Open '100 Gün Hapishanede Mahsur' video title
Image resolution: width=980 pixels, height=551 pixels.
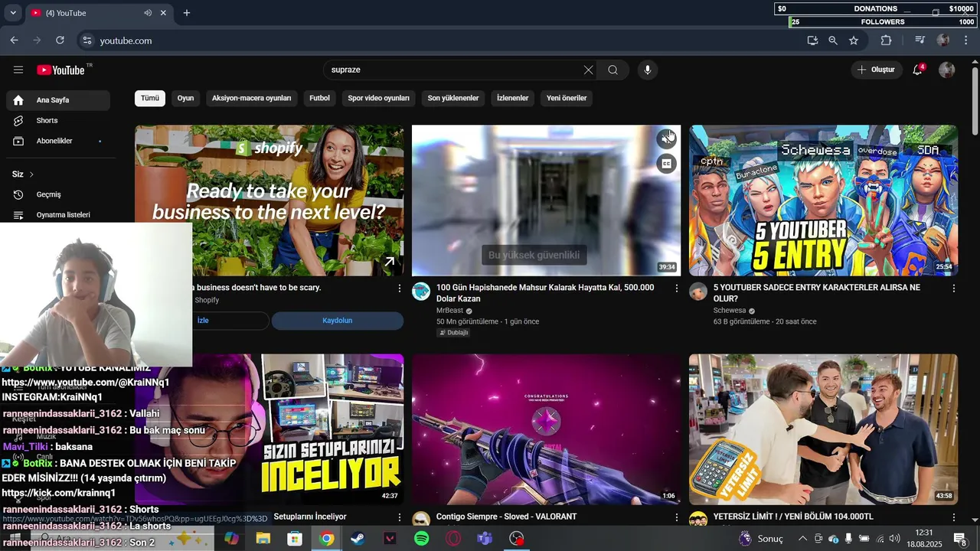(545, 293)
